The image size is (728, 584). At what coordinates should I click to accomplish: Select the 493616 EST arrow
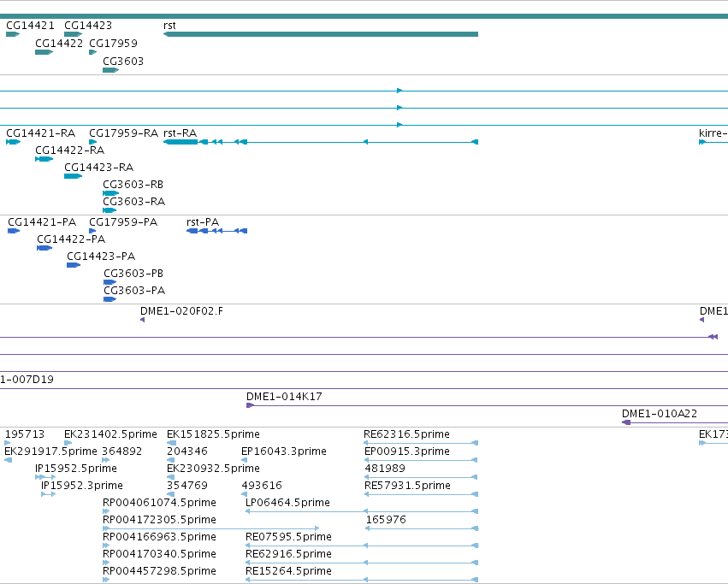pos(244,494)
